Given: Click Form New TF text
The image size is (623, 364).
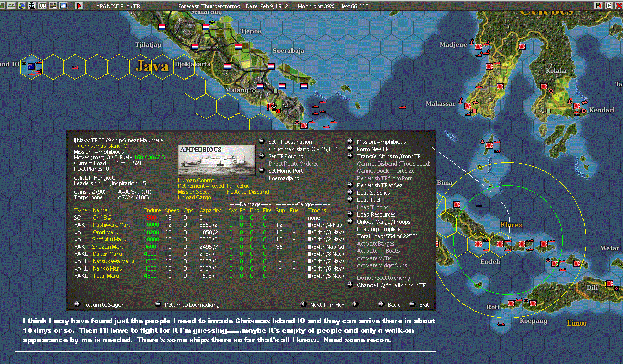Looking at the screenshot, I should tap(372, 149).
